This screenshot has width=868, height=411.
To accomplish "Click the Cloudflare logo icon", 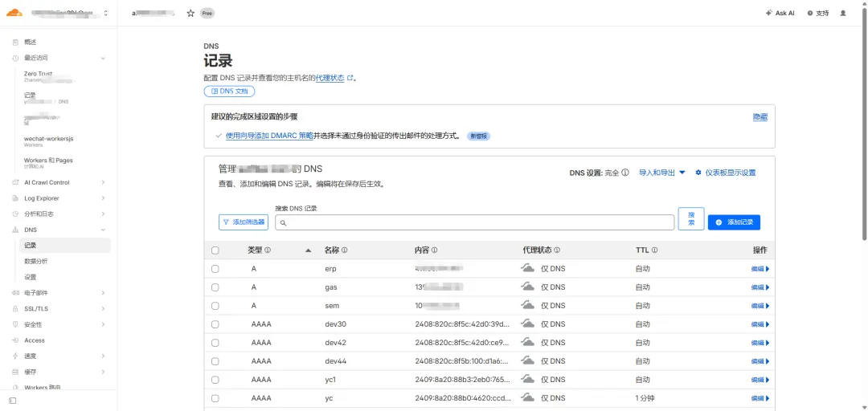I will (x=14, y=12).
